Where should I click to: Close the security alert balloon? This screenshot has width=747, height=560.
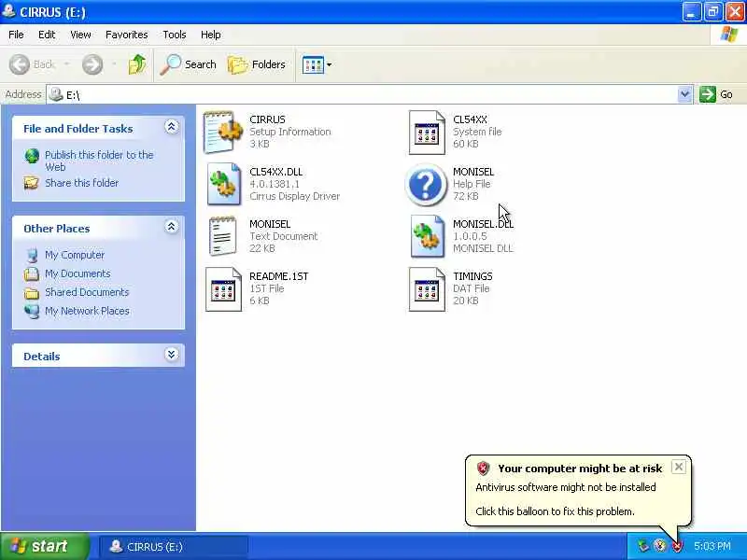pos(679,467)
